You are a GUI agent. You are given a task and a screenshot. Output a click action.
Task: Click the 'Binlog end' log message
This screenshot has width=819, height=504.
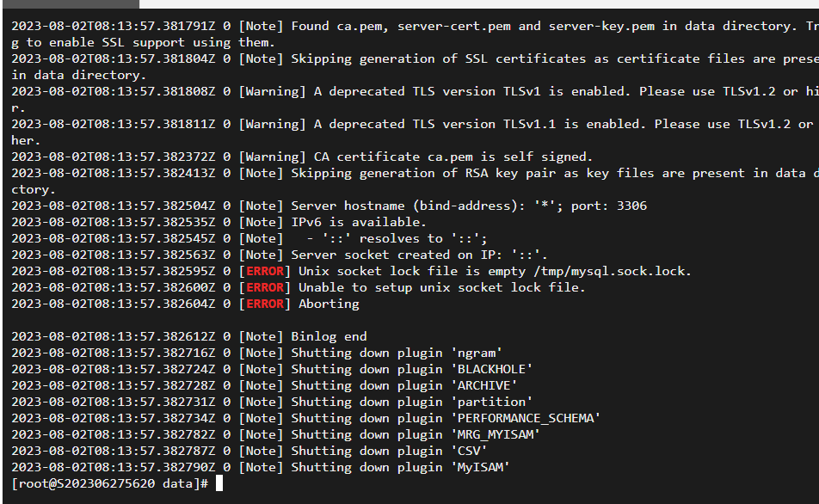pos(329,336)
